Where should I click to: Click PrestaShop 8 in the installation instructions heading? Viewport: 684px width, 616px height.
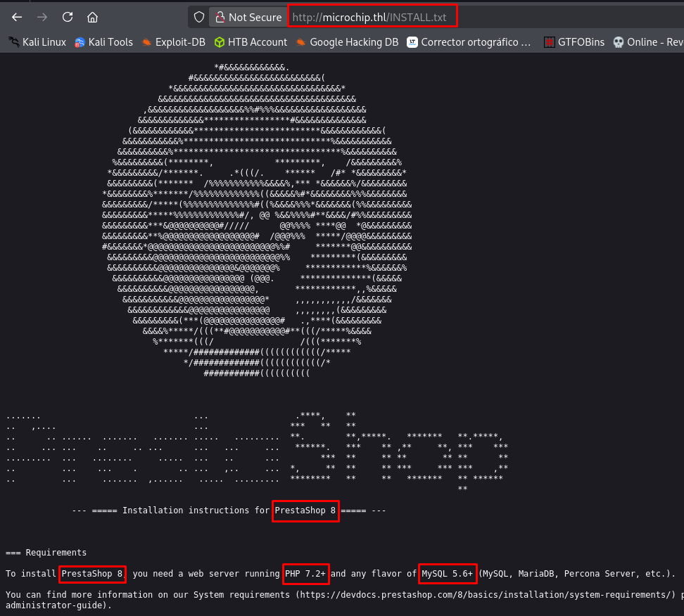point(305,510)
